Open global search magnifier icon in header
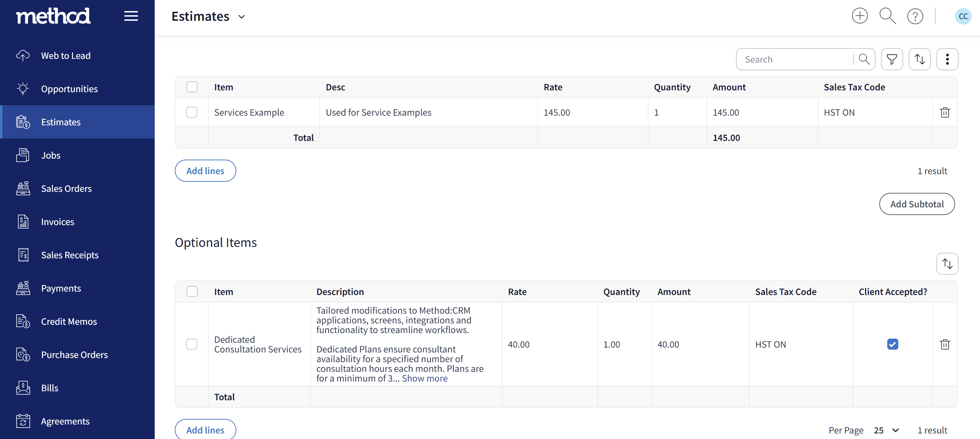Image resolution: width=980 pixels, height=439 pixels. pyautogui.click(x=887, y=16)
